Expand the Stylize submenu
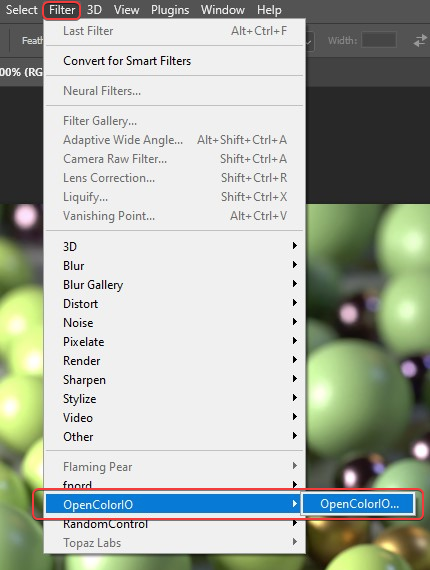Screen dimensions: 430x570 pos(174,399)
